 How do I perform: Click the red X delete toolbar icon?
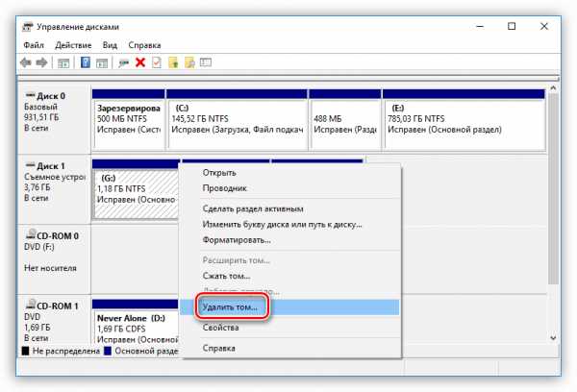click(140, 62)
